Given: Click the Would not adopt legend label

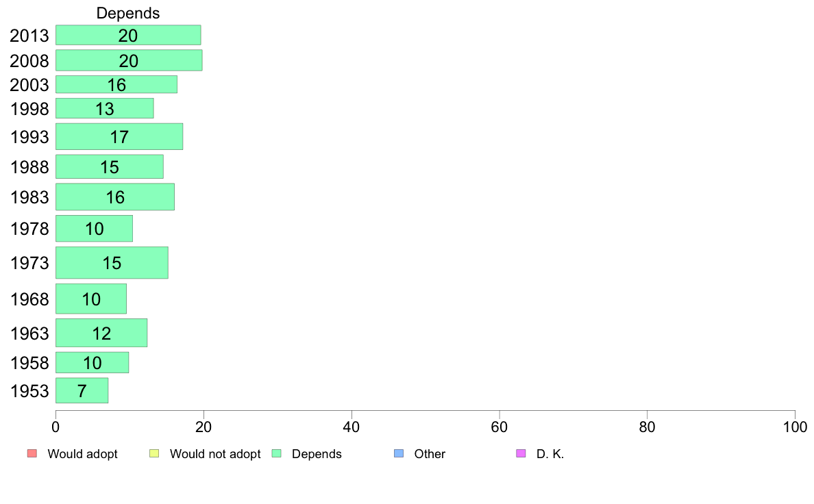Looking at the screenshot, I should tap(215, 453).
